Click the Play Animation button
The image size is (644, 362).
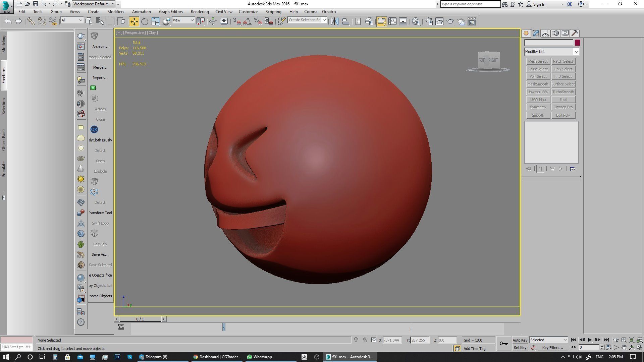pos(590,340)
